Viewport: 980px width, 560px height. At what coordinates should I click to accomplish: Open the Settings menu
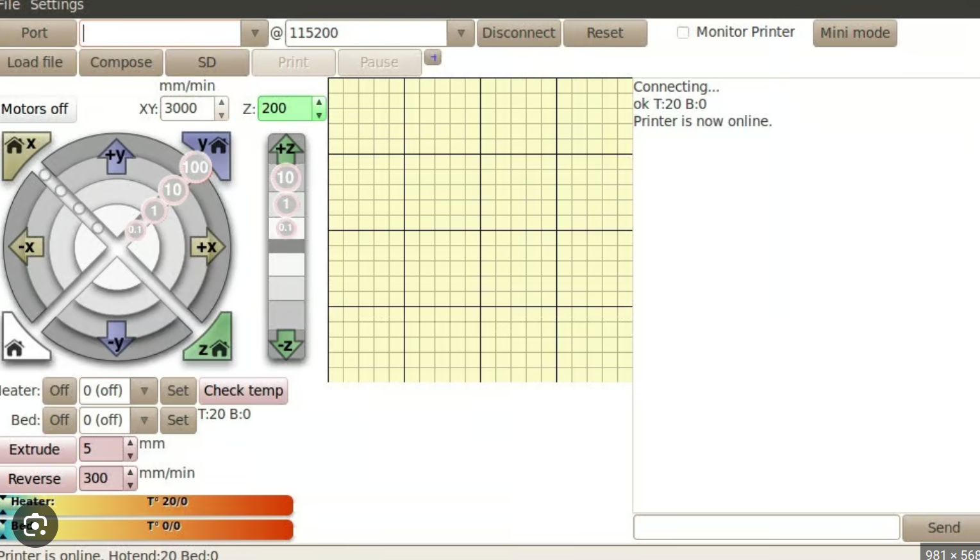tap(57, 6)
